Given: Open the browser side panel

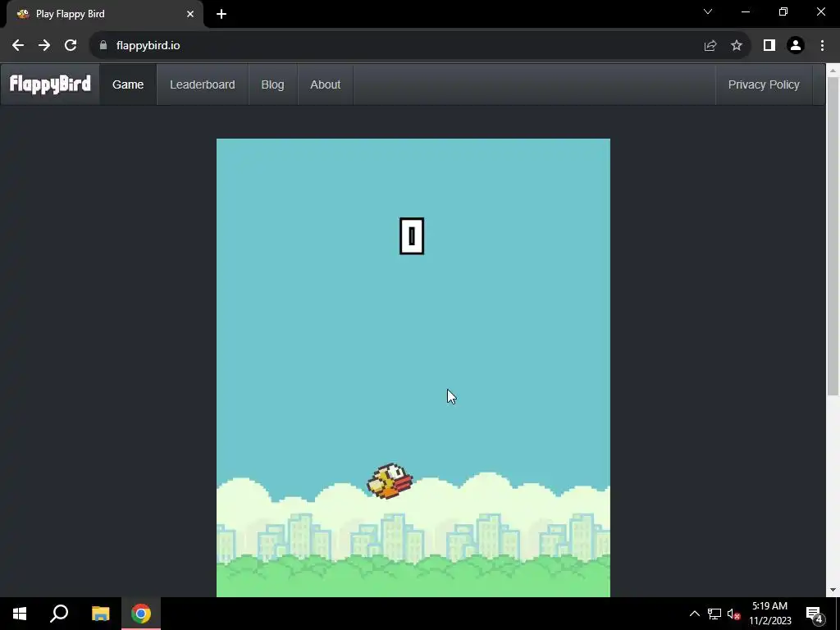Looking at the screenshot, I should tap(769, 46).
